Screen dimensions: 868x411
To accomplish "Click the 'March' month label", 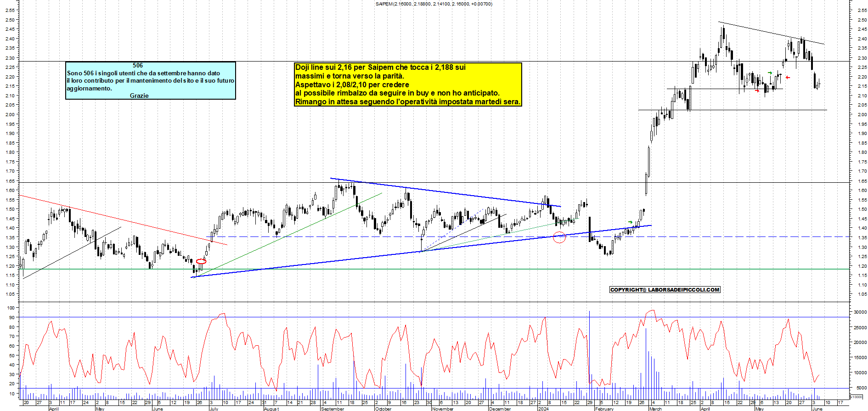I will coord(655,409).
